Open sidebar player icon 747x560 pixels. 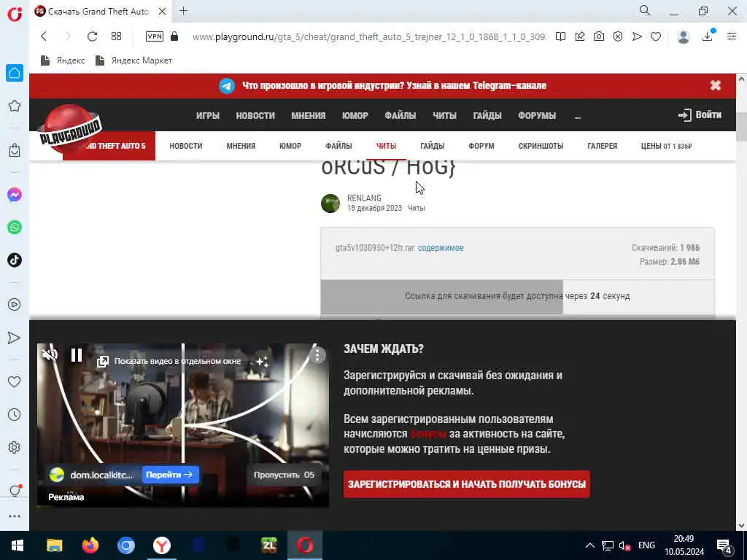(15, 305)
